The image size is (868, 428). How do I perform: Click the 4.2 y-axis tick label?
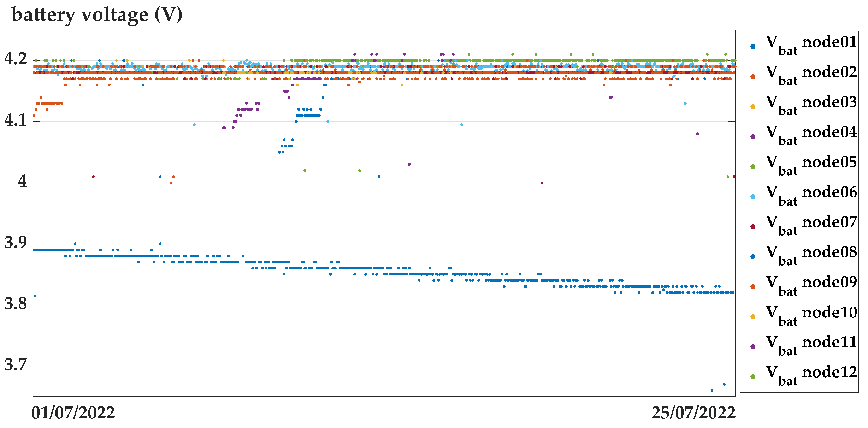16,59
